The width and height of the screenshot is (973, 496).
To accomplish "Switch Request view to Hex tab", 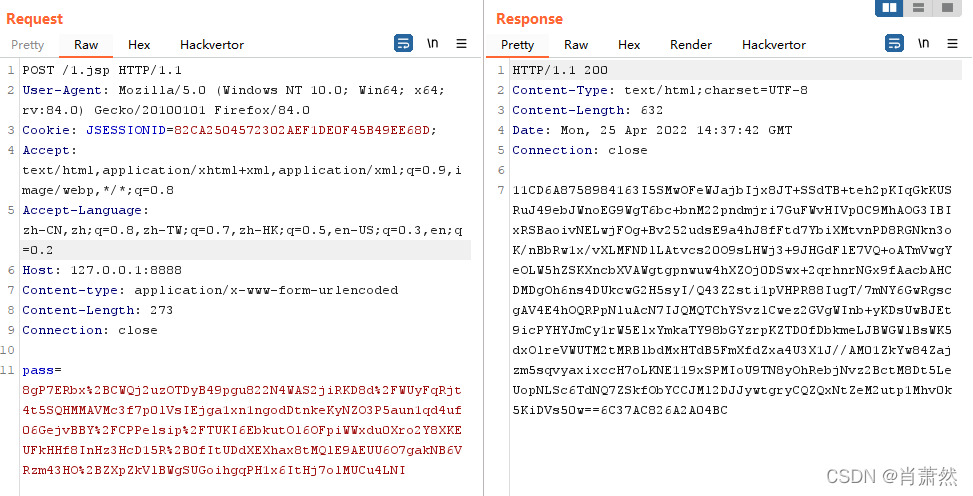I will click(x=139, y=45).
